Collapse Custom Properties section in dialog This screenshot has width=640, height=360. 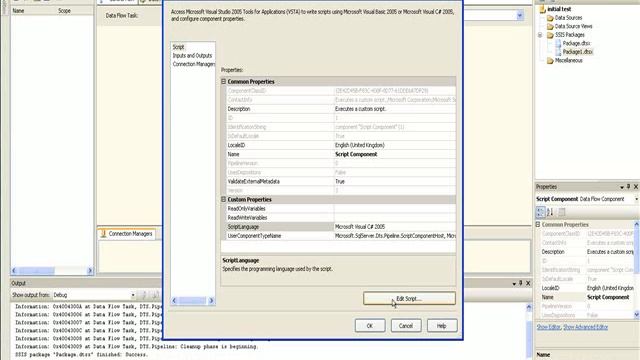224,200
